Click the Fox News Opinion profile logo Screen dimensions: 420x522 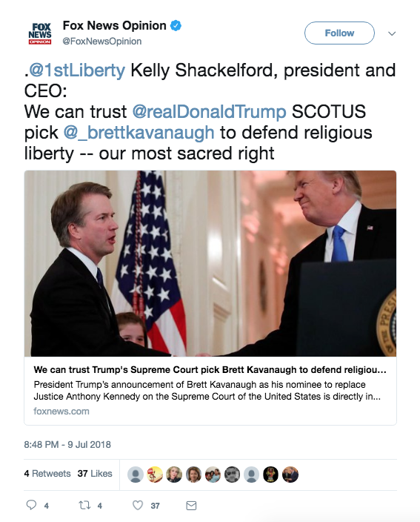[x=40, y=33]
